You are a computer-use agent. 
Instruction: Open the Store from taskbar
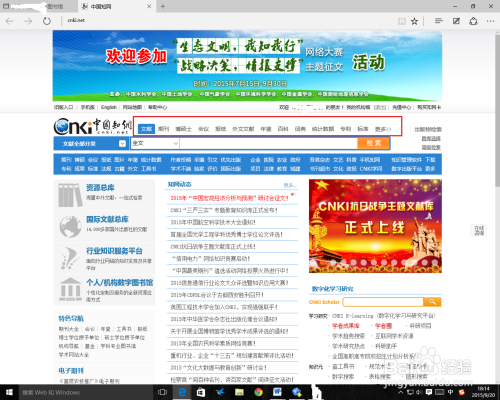[201, 392]
